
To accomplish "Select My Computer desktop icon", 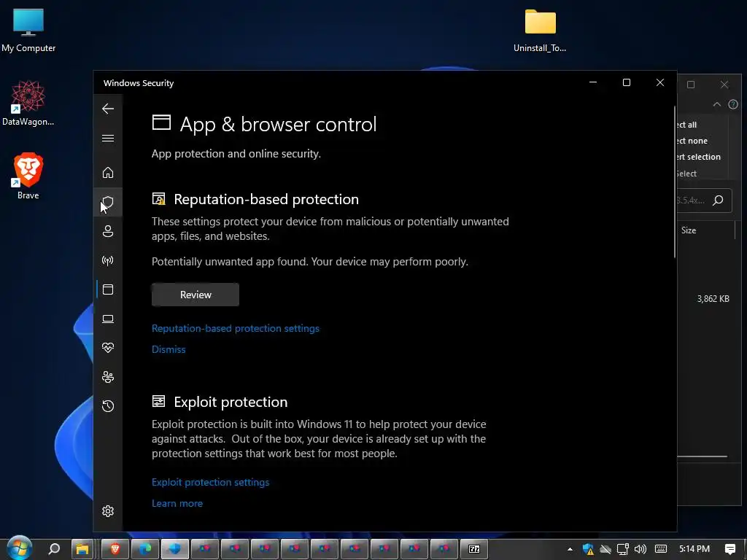I will coord(28,31).
